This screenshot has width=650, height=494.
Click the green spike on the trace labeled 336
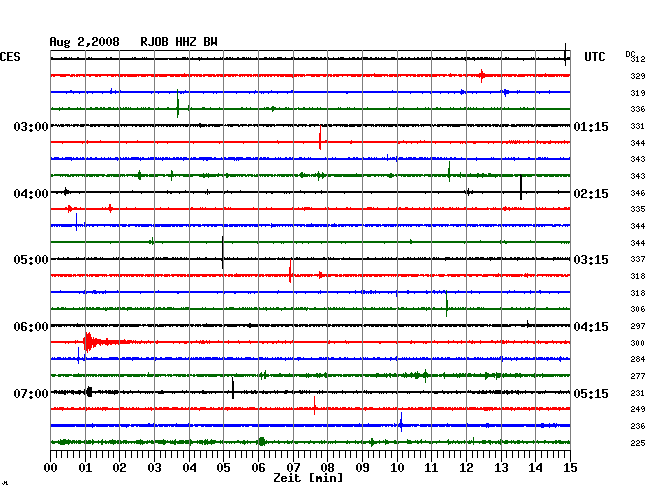(x=177, y=104)
